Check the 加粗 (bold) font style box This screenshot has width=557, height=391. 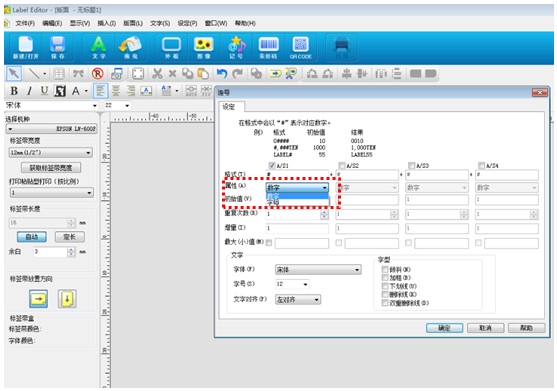(x=385, y=277)
